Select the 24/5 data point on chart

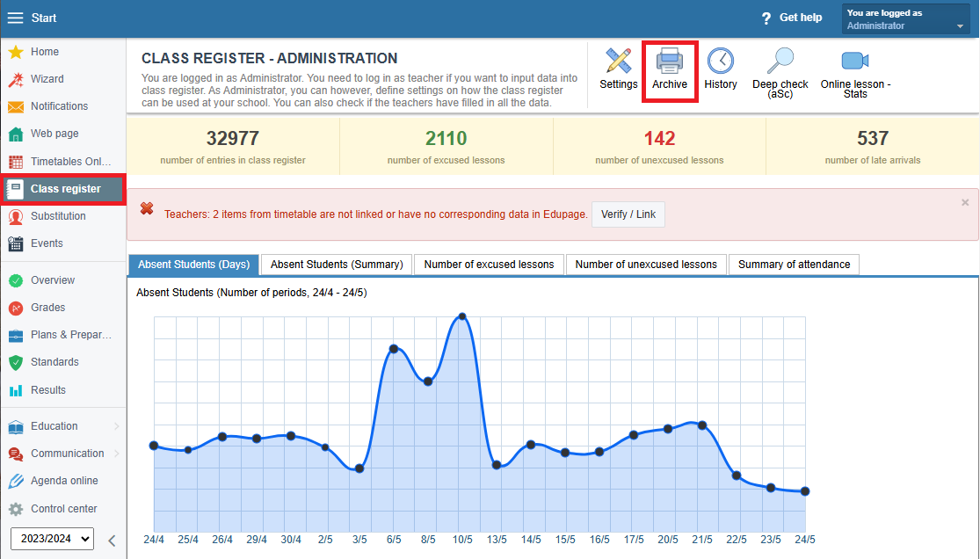805,491
